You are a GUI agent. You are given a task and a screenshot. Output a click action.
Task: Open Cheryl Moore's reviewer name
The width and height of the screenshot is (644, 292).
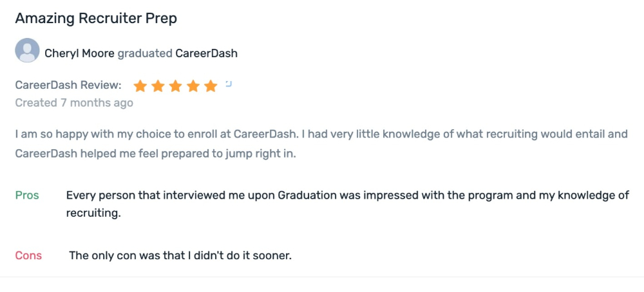(x=79, y=53)
